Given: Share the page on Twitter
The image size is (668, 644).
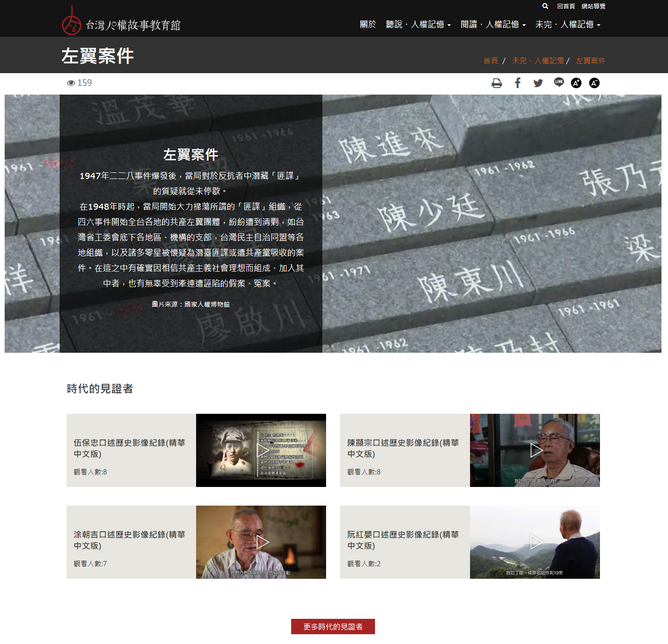Looking at the screenshot, I should point(538,83).
